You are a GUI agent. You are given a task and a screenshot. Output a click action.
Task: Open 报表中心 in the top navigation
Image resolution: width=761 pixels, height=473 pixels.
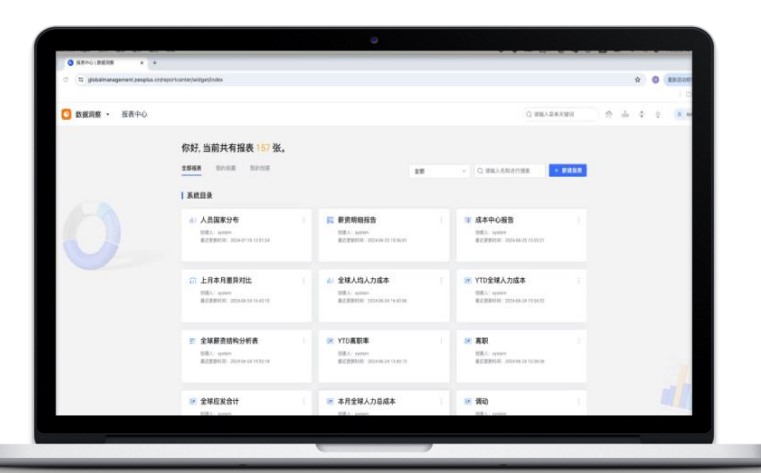[x=135, y=114]
